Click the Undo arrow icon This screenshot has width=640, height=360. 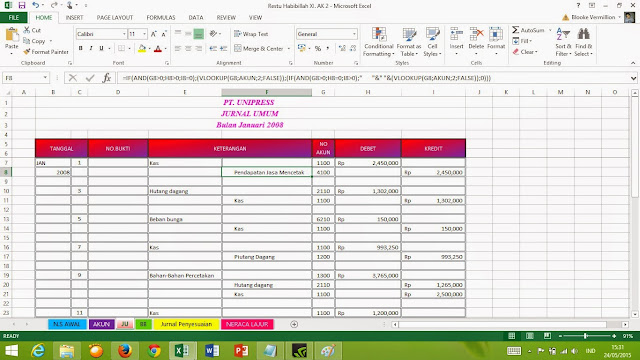pos(36,5)
